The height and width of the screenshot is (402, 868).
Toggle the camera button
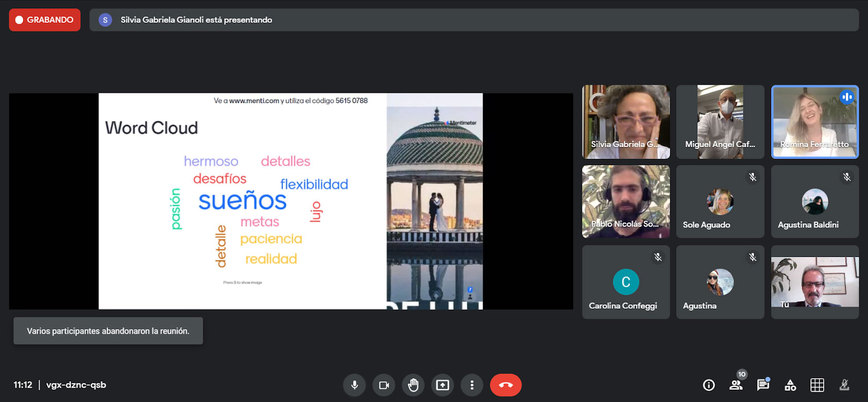click(384, 385)
